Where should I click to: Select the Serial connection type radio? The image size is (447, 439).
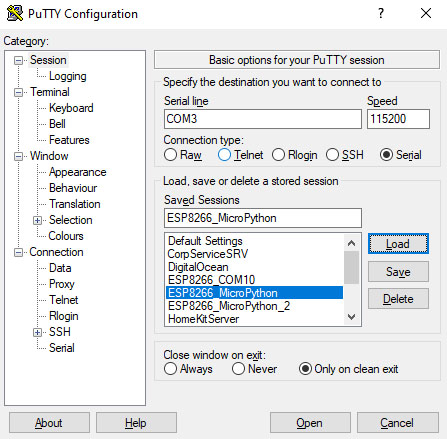[x=386, y=155]
